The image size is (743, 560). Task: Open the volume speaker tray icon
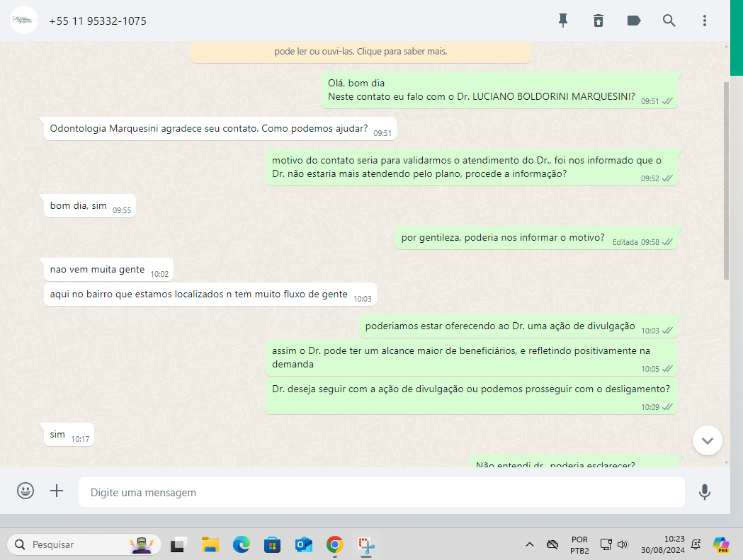(x=623, y=544)
